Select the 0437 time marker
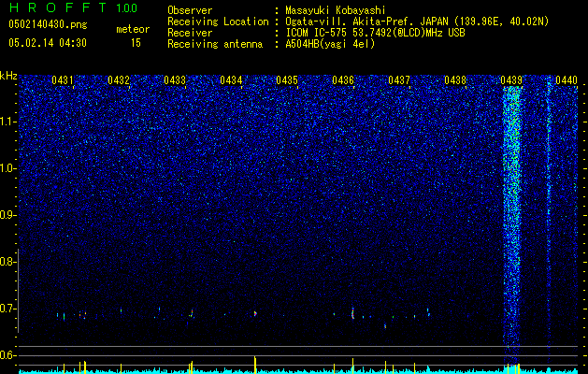Viewport: 588px width, 374px height. pyautogui.click(x=399, y=80)
